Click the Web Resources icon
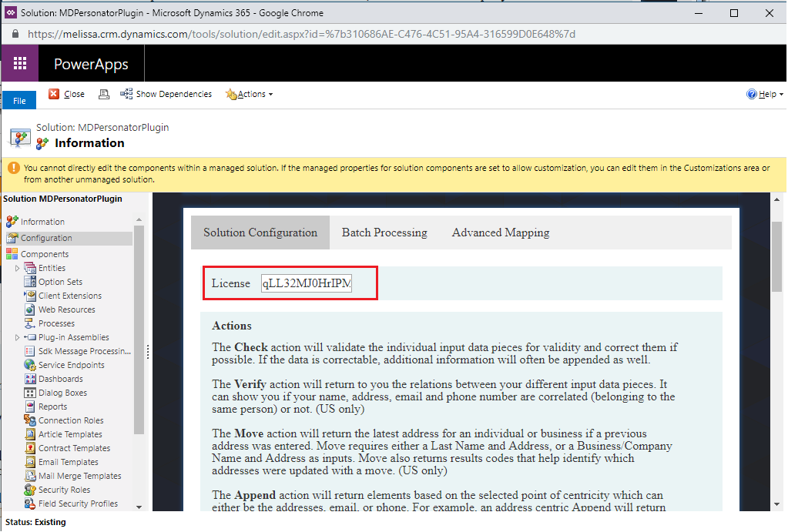The height and width of the screenshot is (532, 788). tap(30, 309)
